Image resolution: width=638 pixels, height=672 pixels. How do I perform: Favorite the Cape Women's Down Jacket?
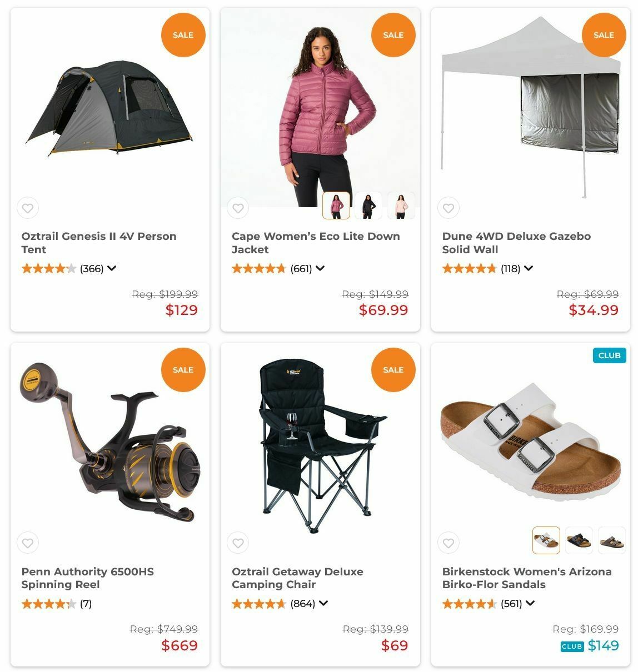coord(238,208)
